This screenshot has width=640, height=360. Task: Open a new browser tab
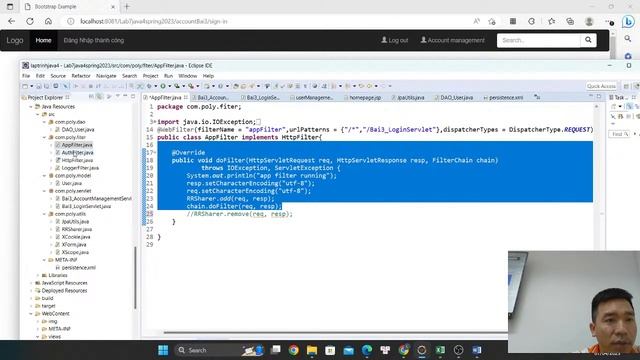(127, 7)
